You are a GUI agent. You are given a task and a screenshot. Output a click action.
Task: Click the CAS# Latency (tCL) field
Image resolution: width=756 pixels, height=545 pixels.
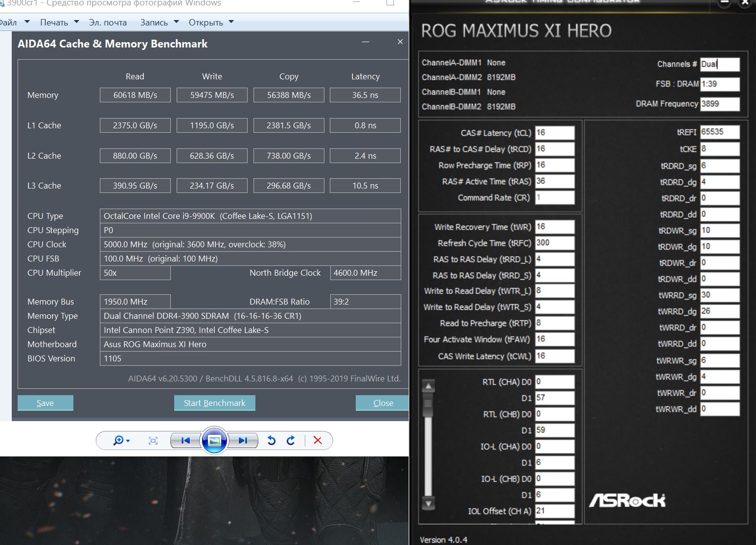(555, 133)
